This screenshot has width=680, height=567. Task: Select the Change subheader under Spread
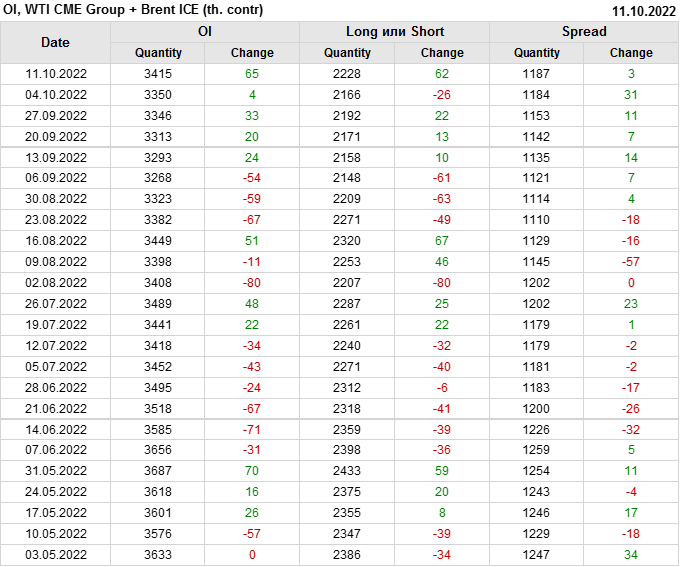coord(631,53)
